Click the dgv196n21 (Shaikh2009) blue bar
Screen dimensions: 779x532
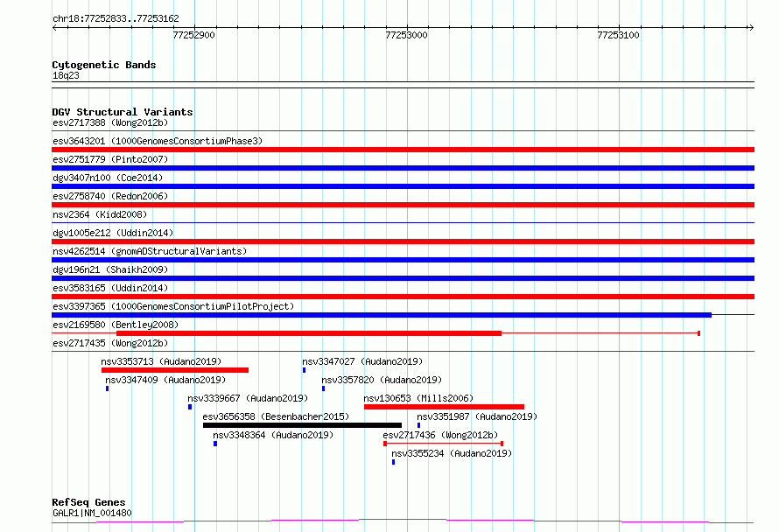pyautogui.click(x=403, y=278)
